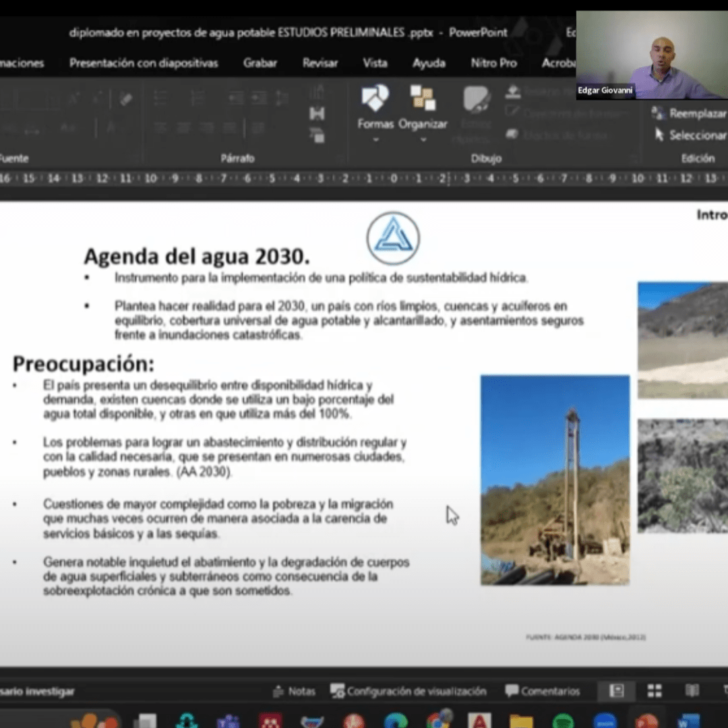Open the Formas shapes gallery

[x=375, y=99]
